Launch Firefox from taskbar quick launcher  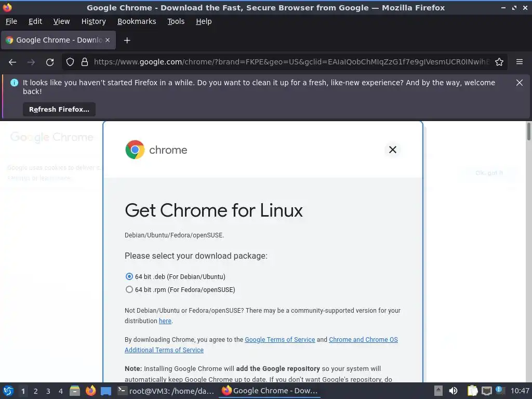90,391
